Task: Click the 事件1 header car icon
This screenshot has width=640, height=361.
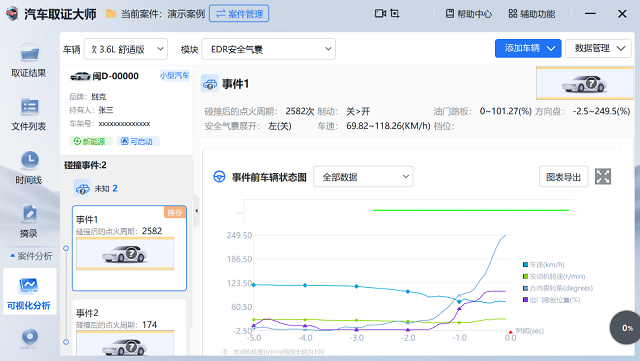Action: pyautogui.click(x=210, y=83)
